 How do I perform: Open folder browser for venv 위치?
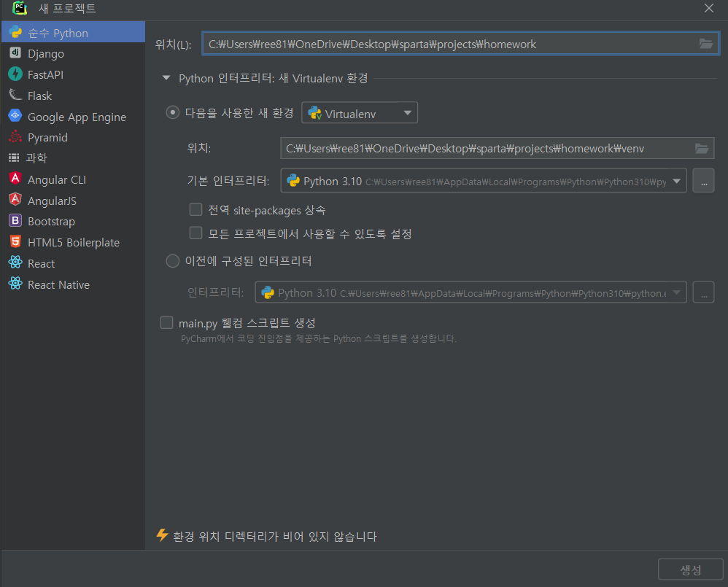[702, 149]
